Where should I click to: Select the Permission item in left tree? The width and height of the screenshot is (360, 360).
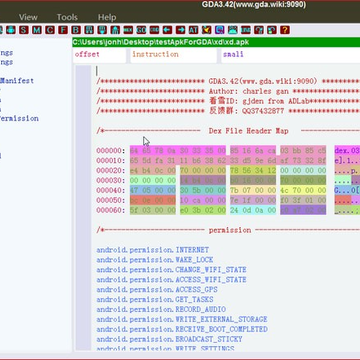19,118
